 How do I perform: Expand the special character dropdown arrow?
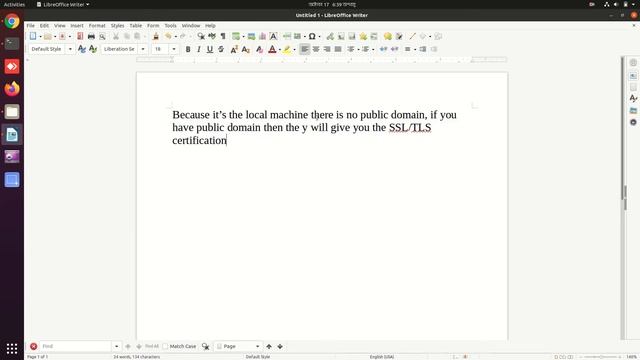(x=319, y=36)
